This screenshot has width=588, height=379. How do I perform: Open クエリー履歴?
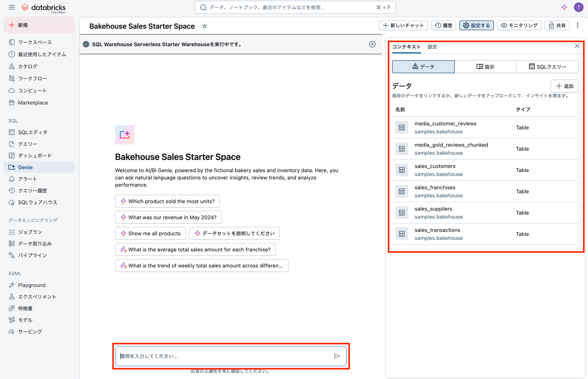39,191
